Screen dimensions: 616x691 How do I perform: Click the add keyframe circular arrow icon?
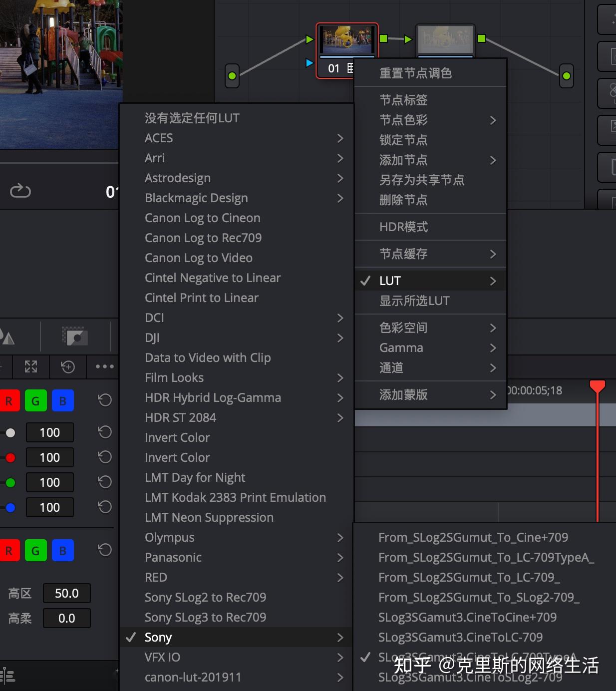click(x=68, y=367)
